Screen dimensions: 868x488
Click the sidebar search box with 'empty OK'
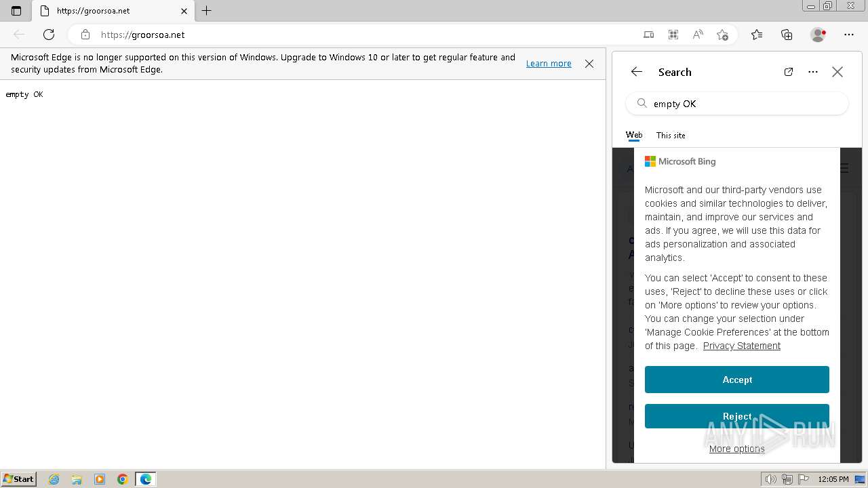737,104
